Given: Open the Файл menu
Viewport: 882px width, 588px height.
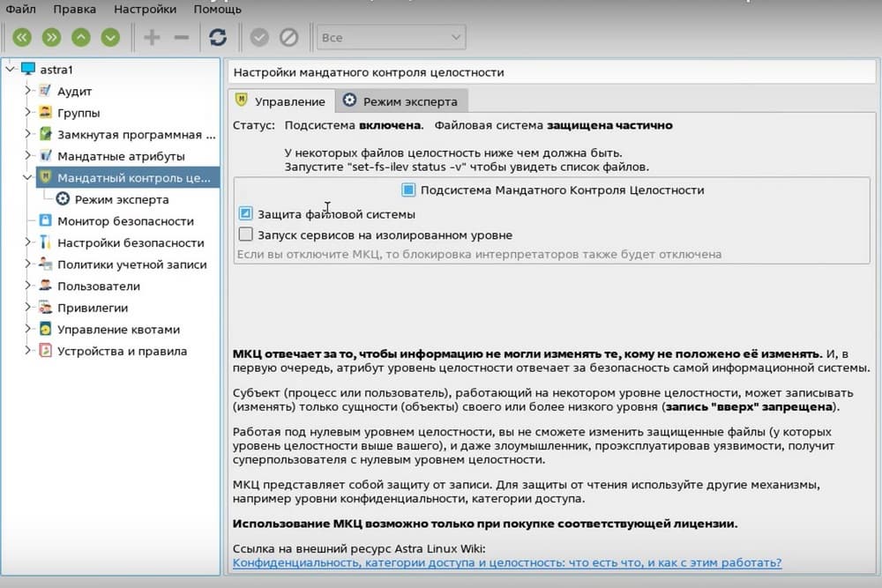Looking at the screenshot, I should point(21,9).
